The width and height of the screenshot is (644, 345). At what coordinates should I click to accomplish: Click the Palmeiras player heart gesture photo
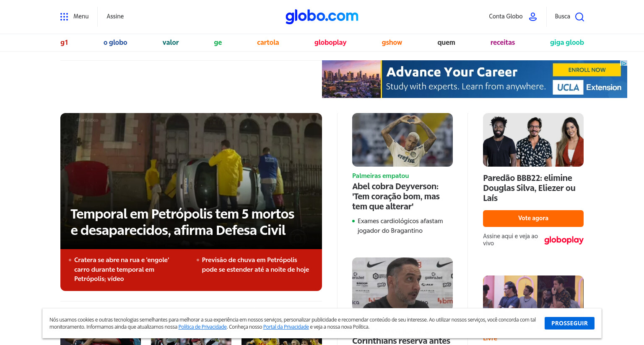click(402, 140)
